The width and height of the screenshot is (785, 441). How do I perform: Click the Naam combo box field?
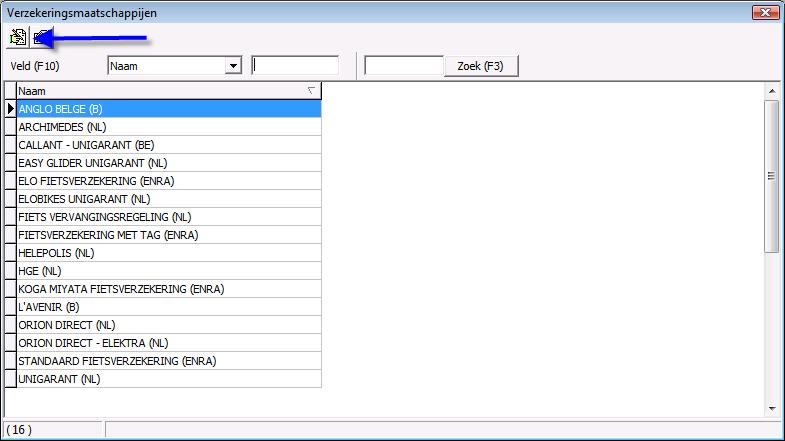[x=174, y=66]
